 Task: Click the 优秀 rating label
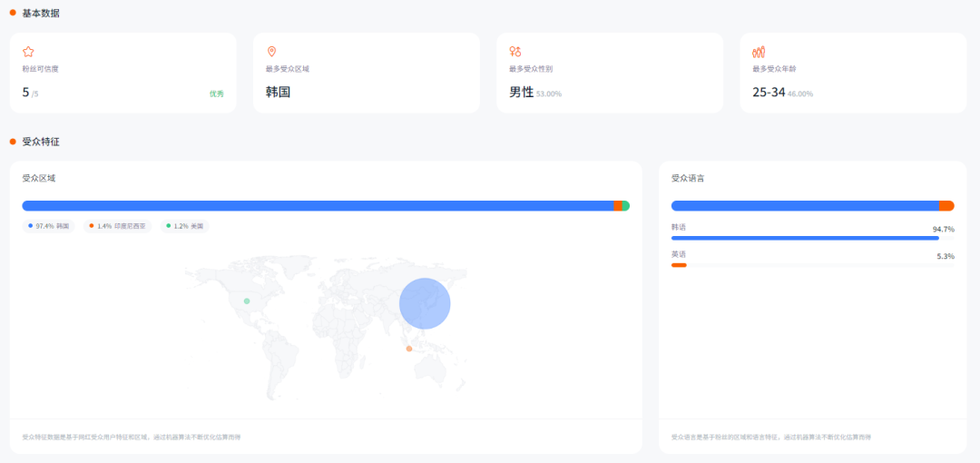[216, 94]
